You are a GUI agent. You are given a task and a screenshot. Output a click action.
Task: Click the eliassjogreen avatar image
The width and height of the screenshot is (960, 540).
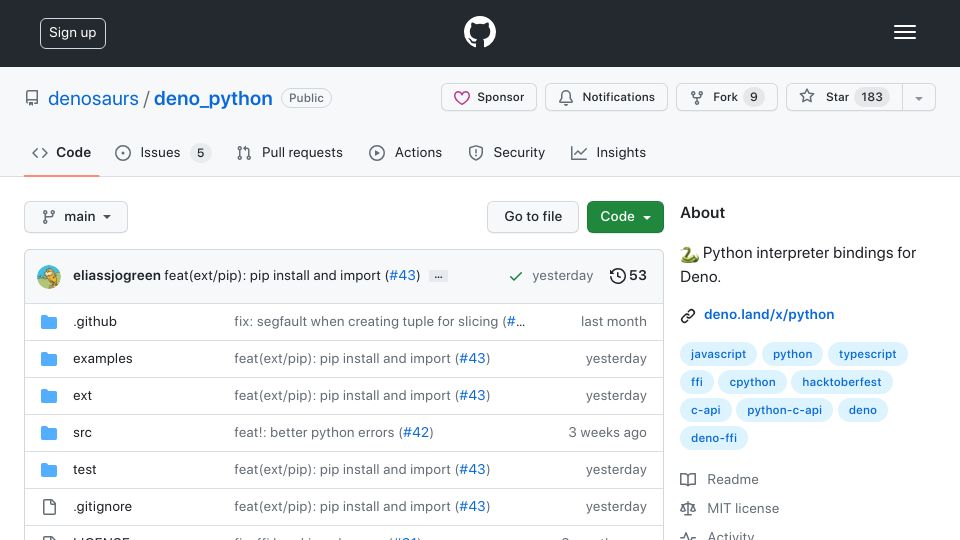(49, 277)
